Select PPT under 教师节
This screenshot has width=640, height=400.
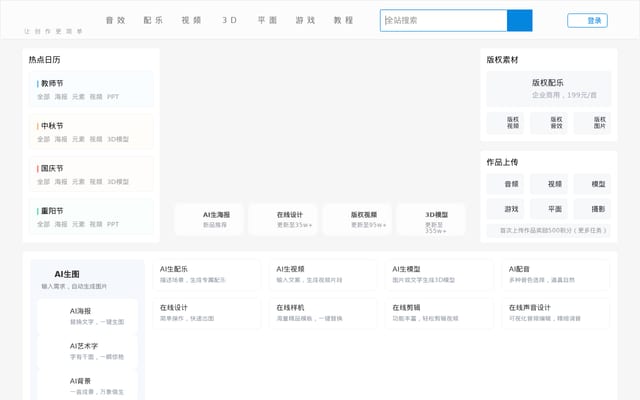[113, 97]
